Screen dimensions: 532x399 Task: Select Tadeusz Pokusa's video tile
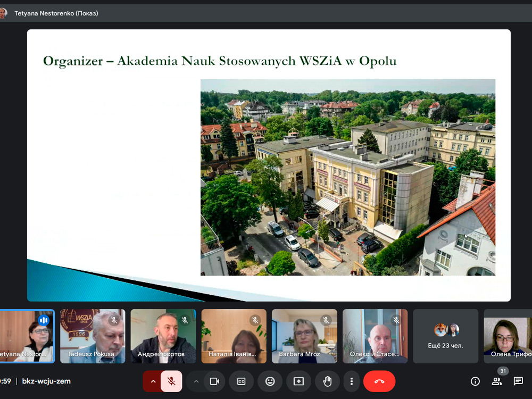coord(93,336)
